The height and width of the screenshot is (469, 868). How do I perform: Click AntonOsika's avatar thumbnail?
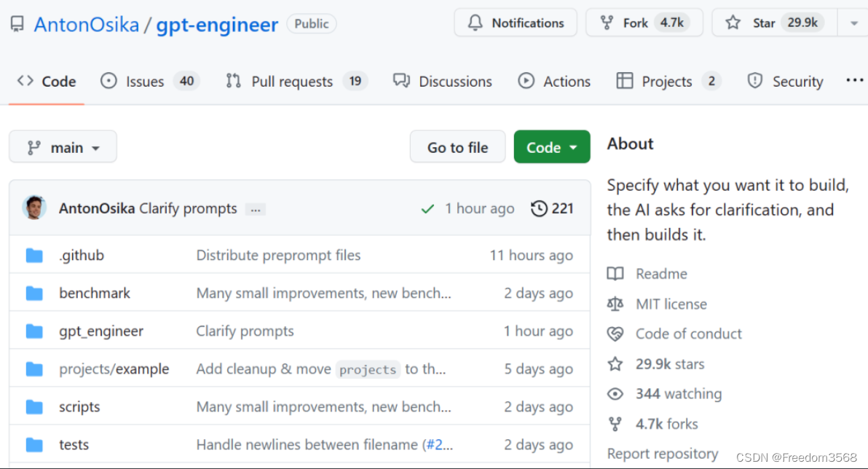34,208
